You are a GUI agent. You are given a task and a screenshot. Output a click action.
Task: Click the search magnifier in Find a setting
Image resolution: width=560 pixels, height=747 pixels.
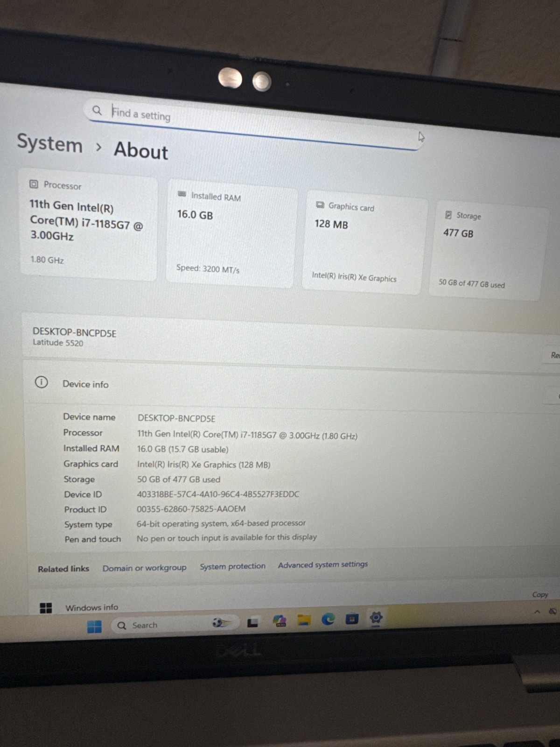[97, 111]
